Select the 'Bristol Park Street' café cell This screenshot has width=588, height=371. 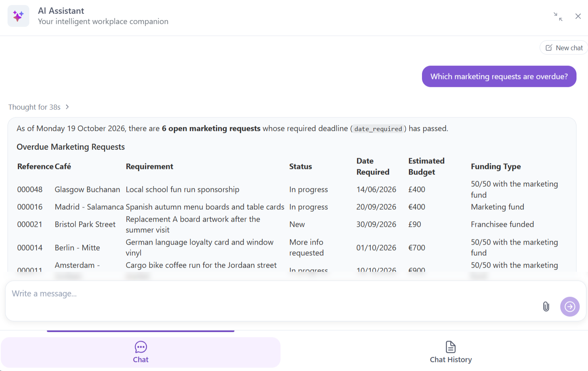(x=85, y=224)
